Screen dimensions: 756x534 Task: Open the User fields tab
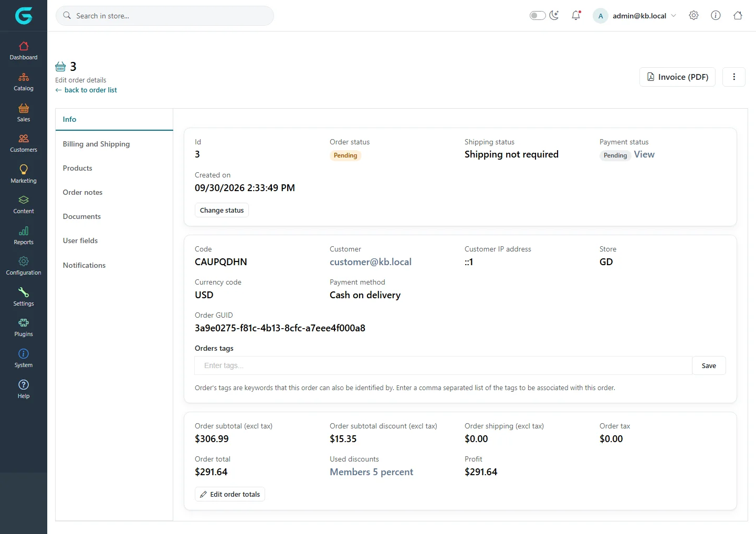(x=114, y=240)
